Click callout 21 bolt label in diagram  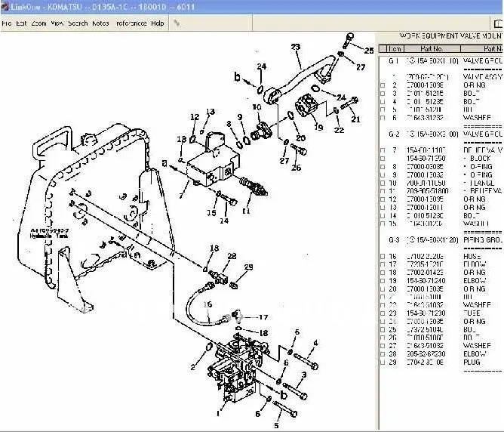click(355, 119)
